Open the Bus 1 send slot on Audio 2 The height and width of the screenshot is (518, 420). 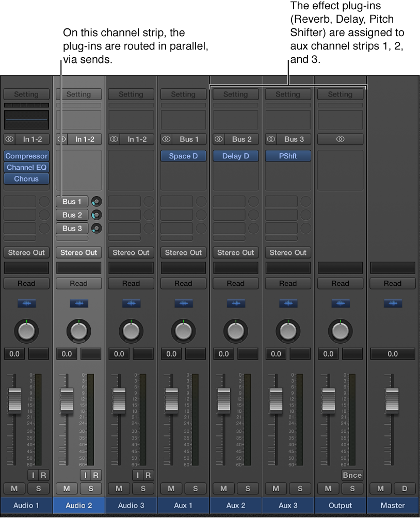coord(72,201)
